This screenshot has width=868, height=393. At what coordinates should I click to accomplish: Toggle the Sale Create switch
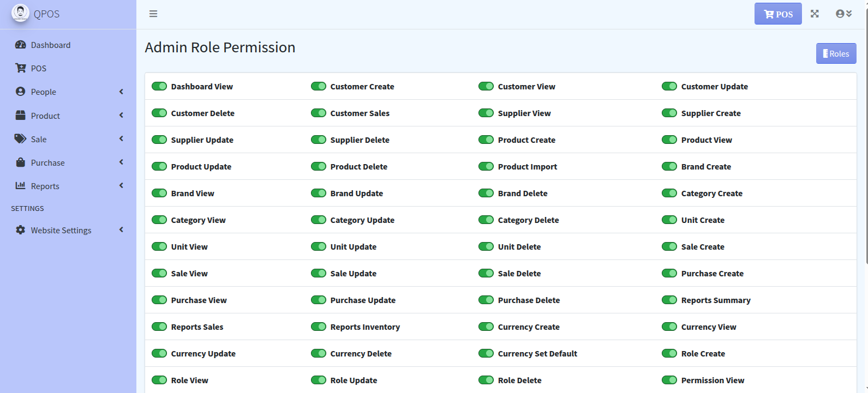[669, 246]
